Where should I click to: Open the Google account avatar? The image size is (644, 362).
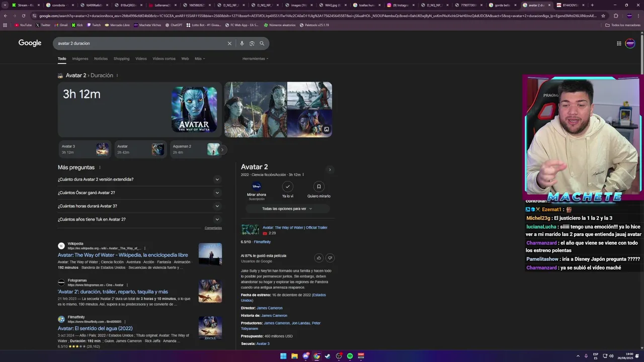click(x=630, y=43)
